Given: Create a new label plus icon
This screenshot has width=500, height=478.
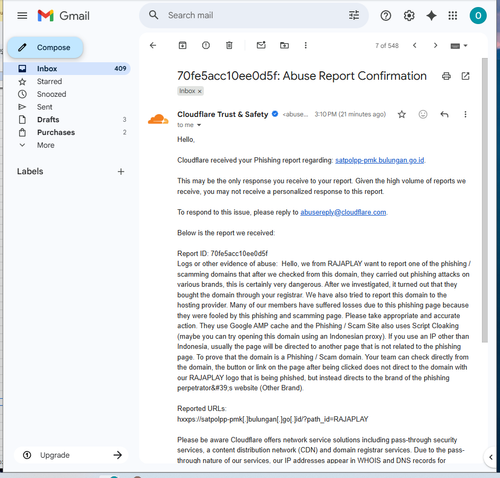Looking at the screenshot, I should click(x=121, y=171).
